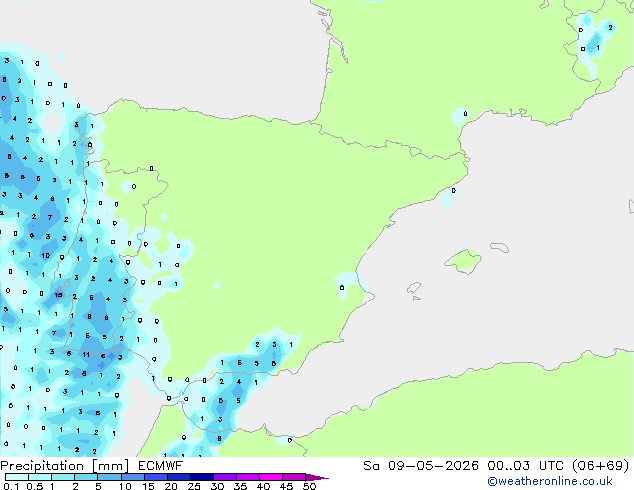Click the '20' legend scale label
Screen dimensions: 634x490
[x=171, y=486]
